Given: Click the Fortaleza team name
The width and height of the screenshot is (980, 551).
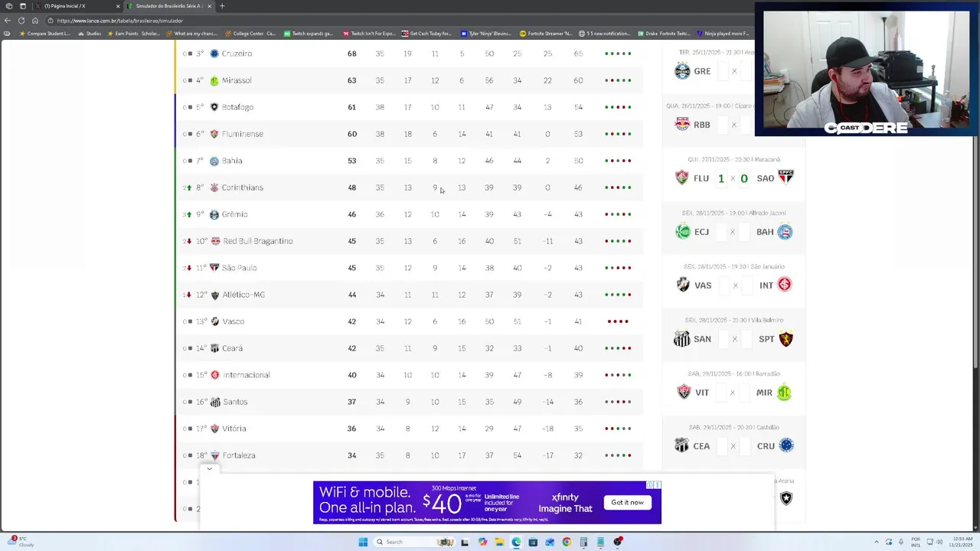Looking at the screenshot, I should (x=239, y=455).
